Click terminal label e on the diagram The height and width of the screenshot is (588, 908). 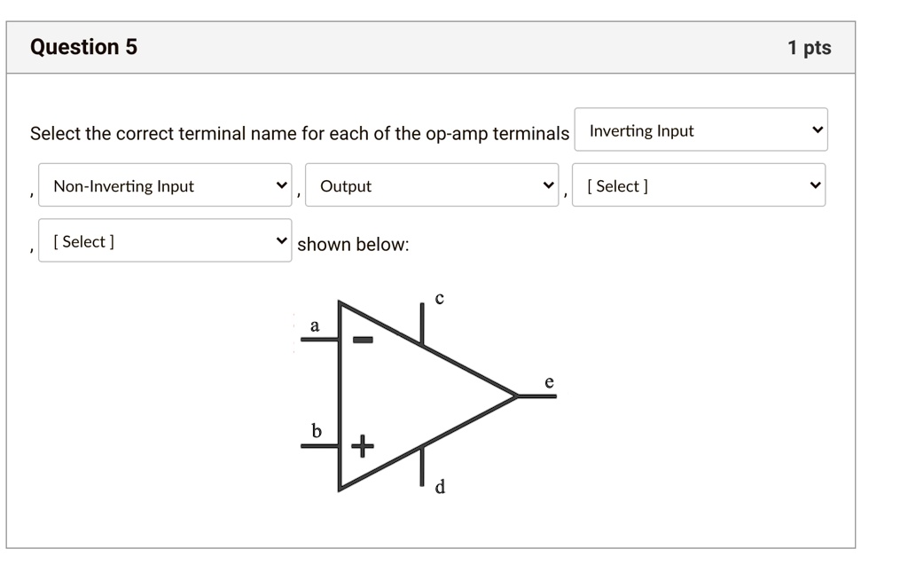pos(548,381)
